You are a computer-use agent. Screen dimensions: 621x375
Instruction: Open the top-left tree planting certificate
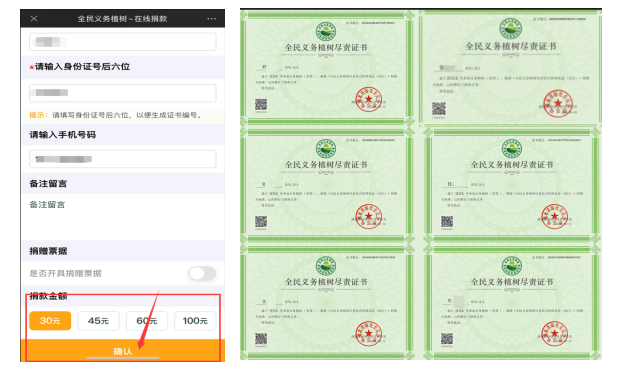327,67
